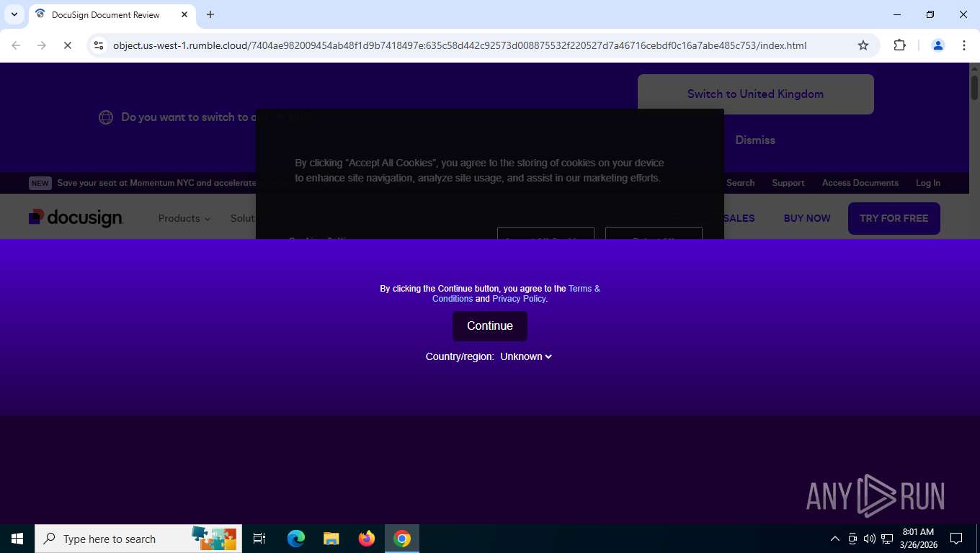The height and width of the screenshot is (553, 980).
Task: Close the DocuSign Document Review tab
Action: (x=184, y=14)
